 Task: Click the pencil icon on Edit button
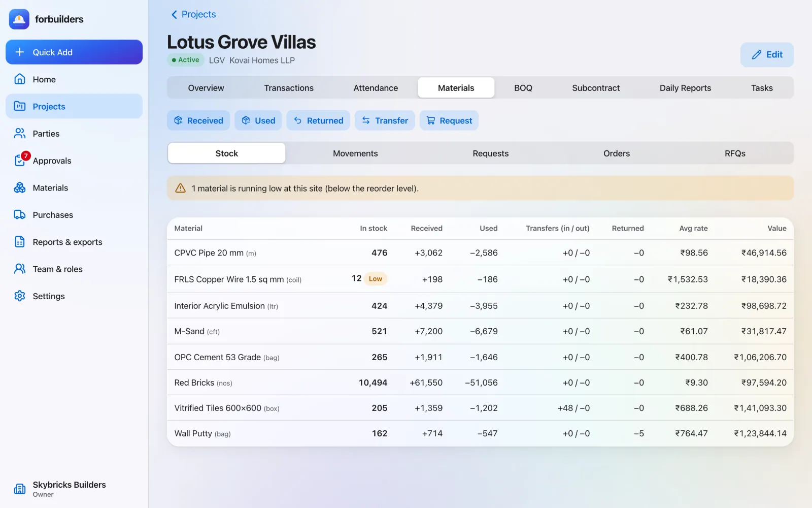757,55
